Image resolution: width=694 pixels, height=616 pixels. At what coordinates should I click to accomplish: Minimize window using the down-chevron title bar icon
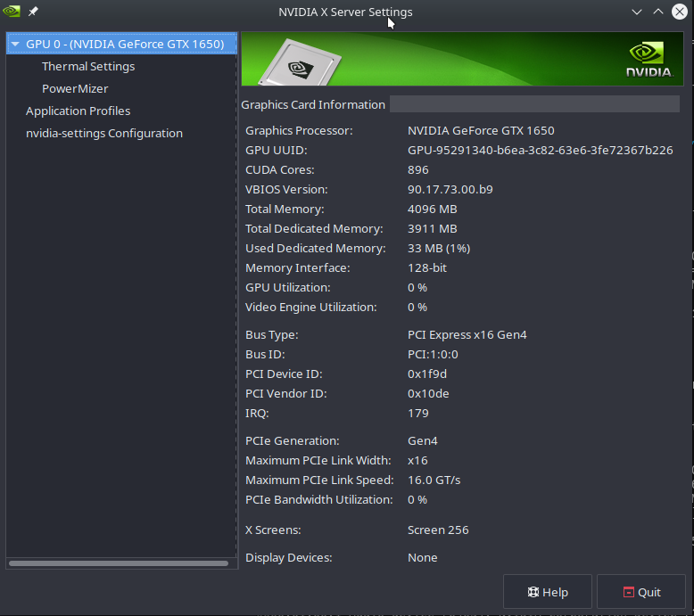click(636, 12)
